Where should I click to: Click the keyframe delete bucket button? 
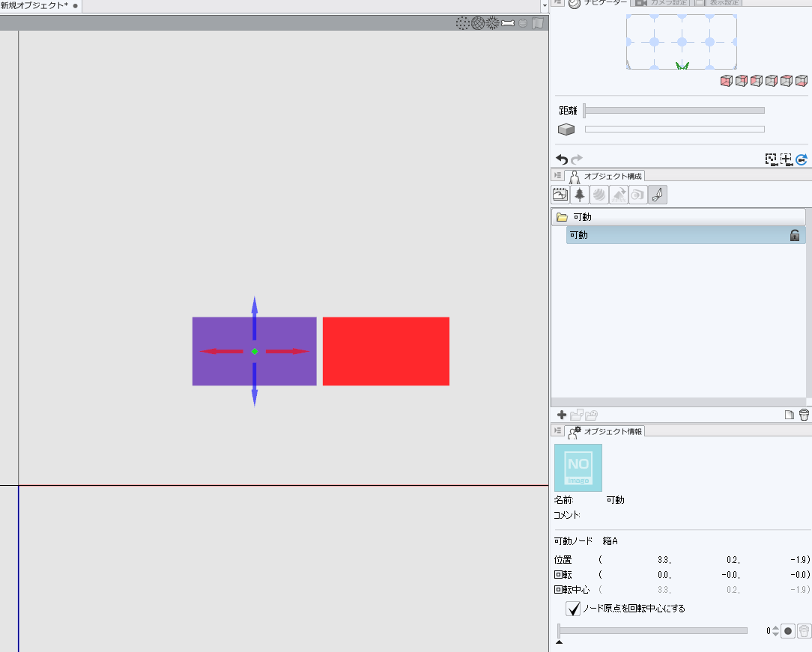pyautogui.click(x=804, y=631)
